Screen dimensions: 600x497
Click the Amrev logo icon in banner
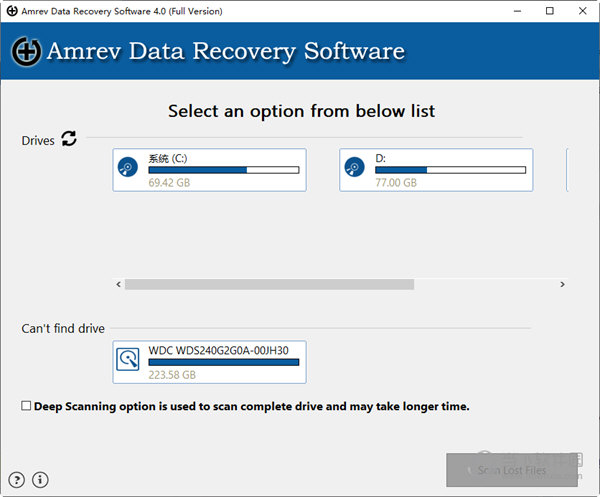click(26, 51)
